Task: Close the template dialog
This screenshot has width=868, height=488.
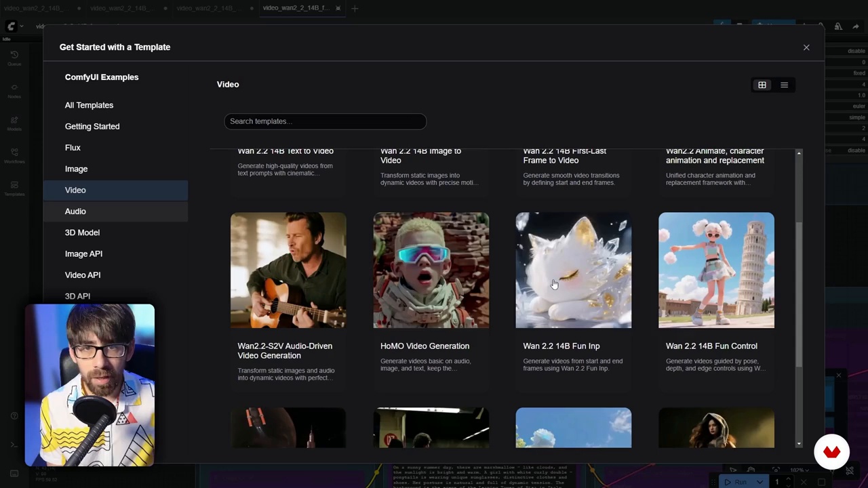Action: point(806,47)
